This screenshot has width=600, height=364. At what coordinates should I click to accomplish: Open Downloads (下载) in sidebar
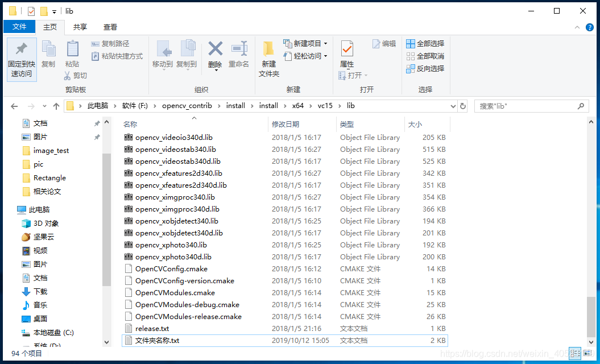[x=35, y=292]
